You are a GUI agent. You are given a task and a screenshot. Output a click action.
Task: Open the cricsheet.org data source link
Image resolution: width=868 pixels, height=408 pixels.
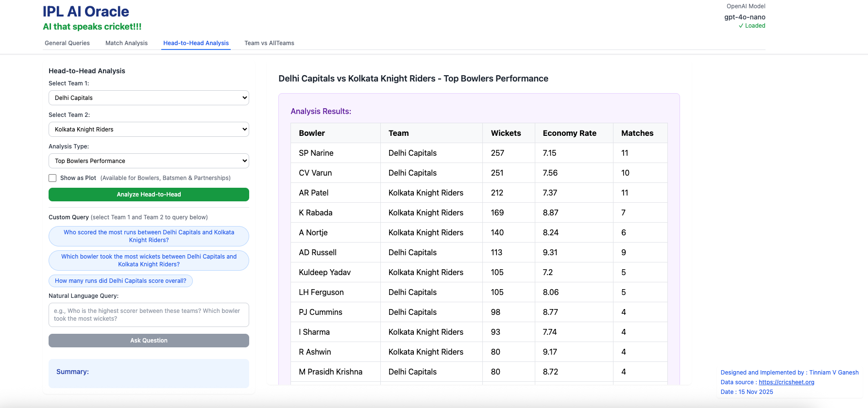pyautogui.click(x=786, y=382)
